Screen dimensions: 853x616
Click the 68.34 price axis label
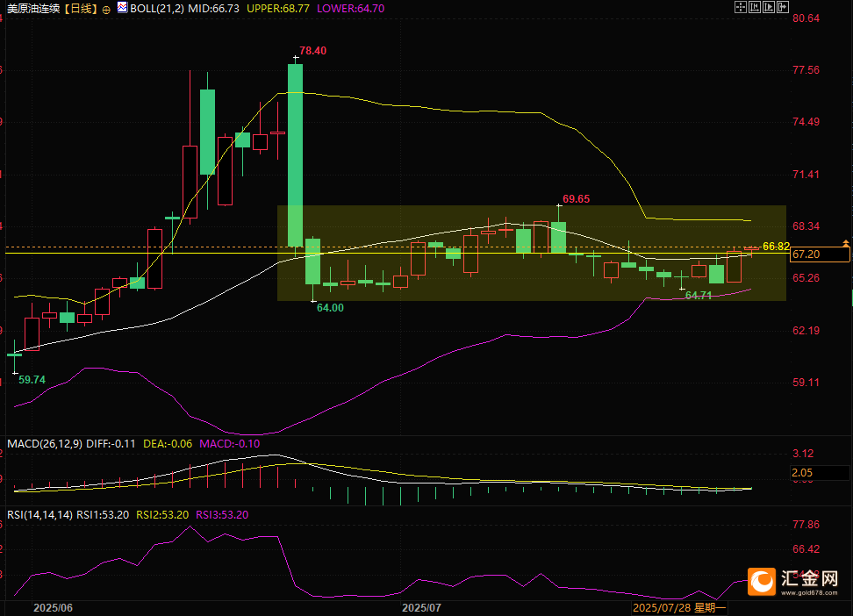coord(806,226)
